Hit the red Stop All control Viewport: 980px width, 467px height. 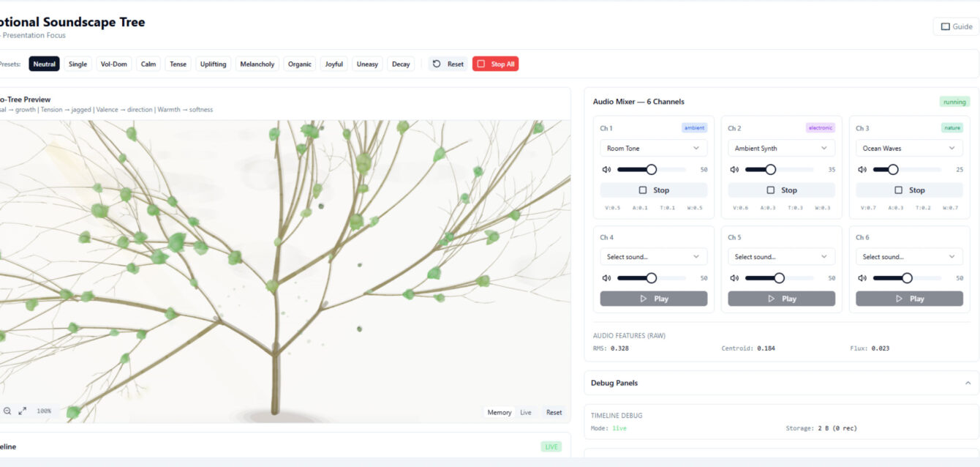point(495,64)
